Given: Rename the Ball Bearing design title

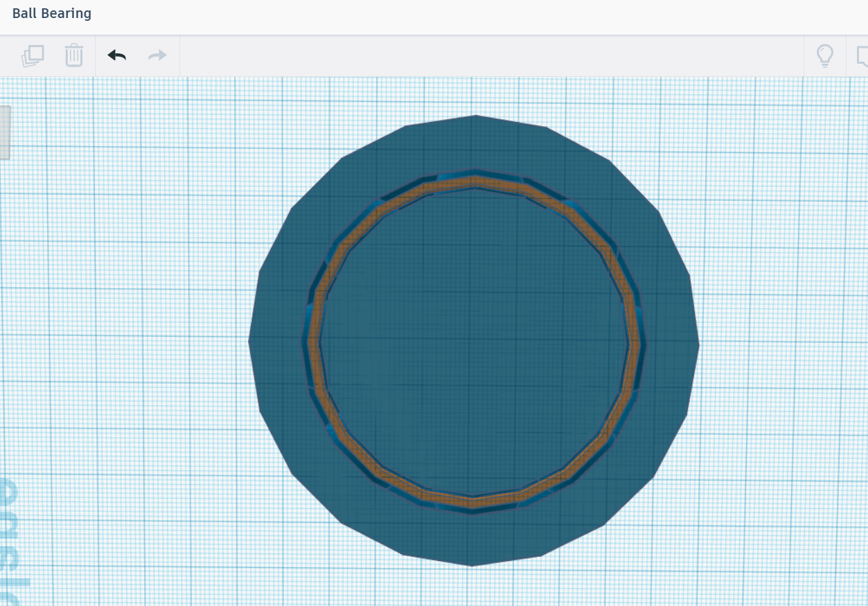Looking at the screenshot, I should pyautogui.click(x=53, y=12).
